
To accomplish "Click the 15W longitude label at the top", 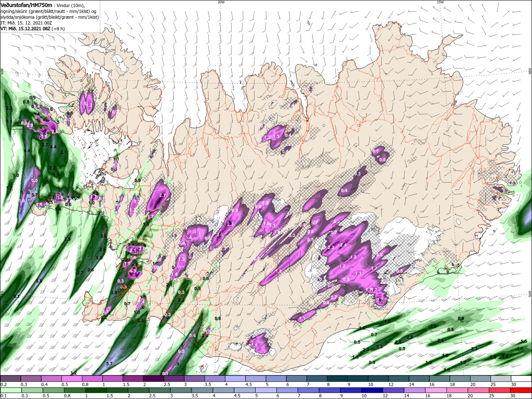I will pyautogui.click(x=440, y=2).
